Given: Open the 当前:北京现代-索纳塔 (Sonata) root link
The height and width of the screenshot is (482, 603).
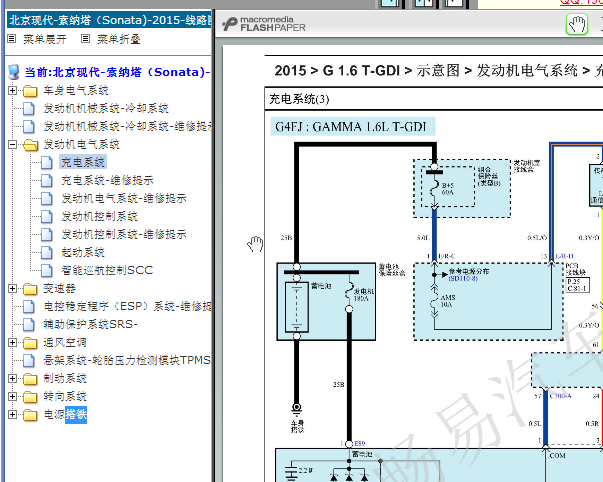Looking at the screenshot, I should (117, 72).
